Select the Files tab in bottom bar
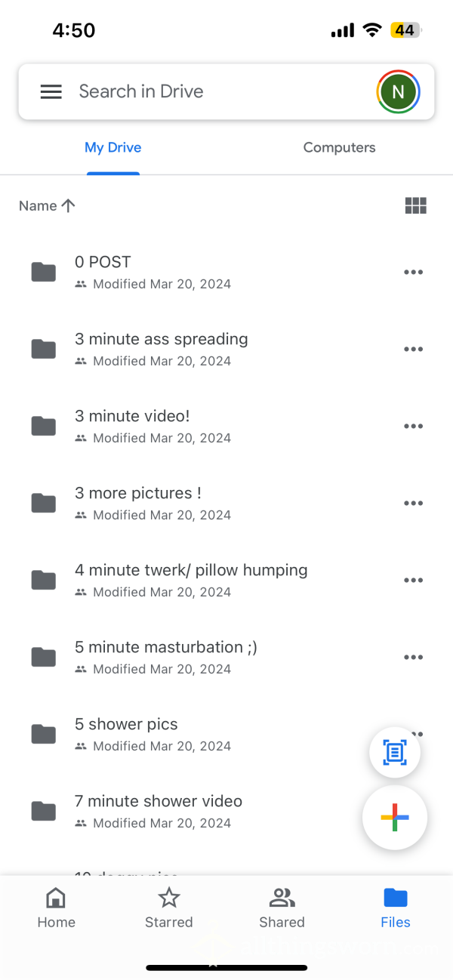The image size is (453, 980). [x=396, y=908]
